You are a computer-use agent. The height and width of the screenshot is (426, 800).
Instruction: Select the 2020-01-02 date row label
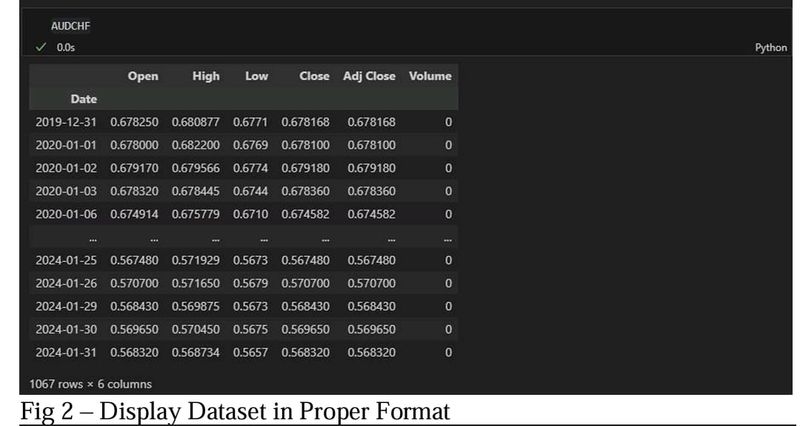tap(66, 168)
